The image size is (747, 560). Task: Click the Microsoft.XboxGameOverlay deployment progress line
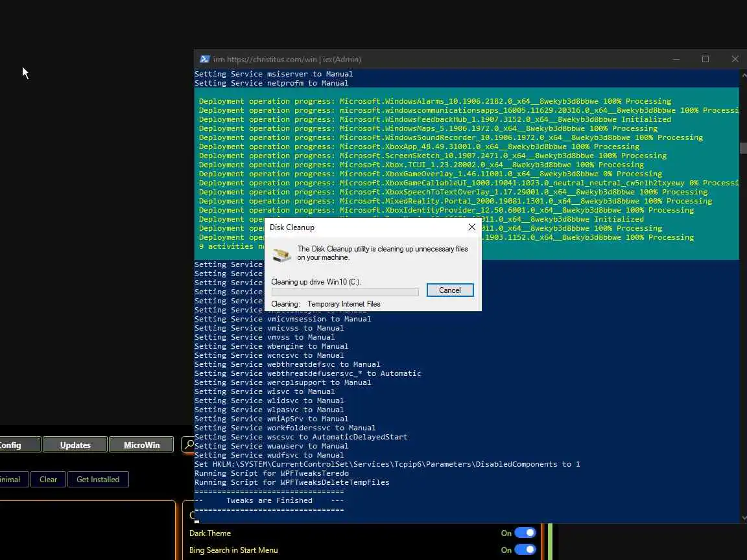pos(430,174)
